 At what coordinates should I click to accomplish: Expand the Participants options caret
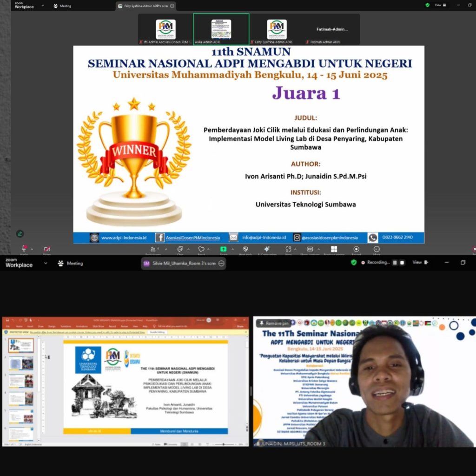tap(166, 249)
